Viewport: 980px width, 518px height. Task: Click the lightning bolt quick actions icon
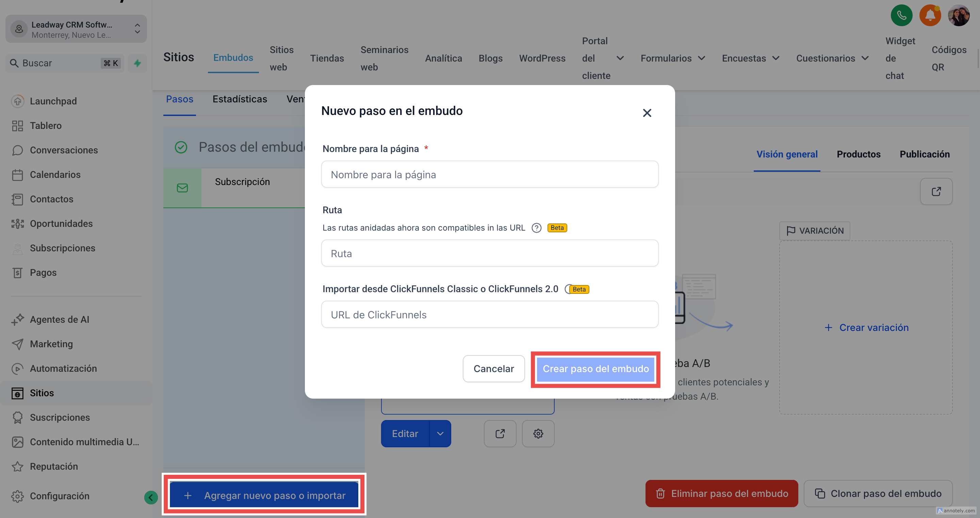(137, 63)
